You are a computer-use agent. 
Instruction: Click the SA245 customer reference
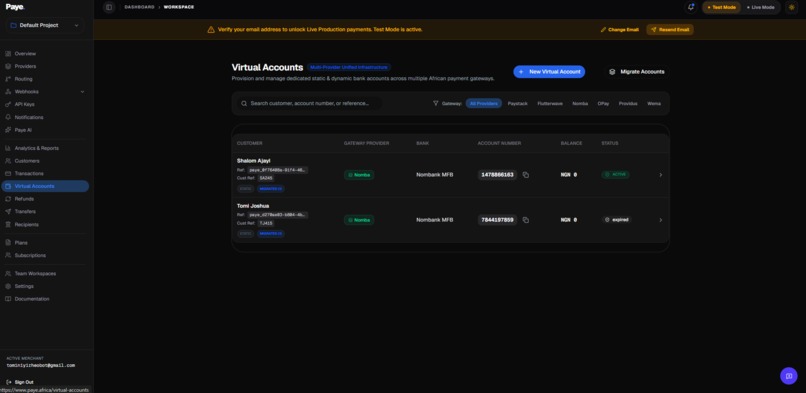266,178
